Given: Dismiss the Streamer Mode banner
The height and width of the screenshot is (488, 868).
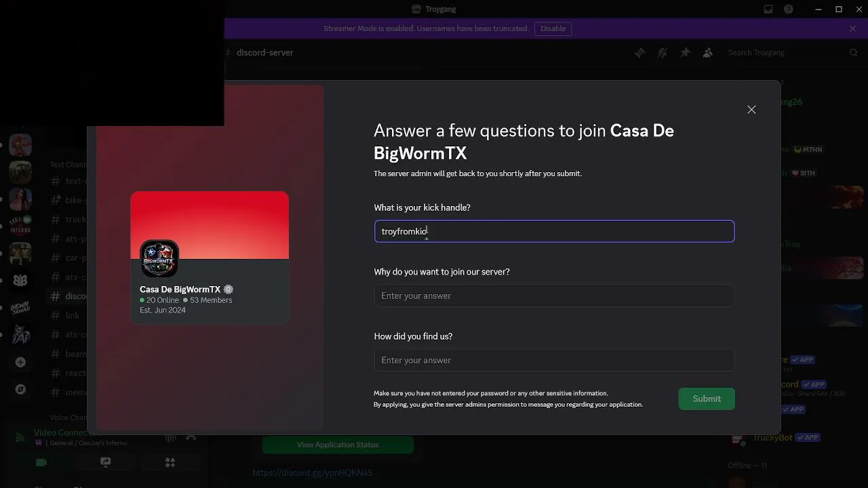Looking at the screenshot, I should [852, 28].
